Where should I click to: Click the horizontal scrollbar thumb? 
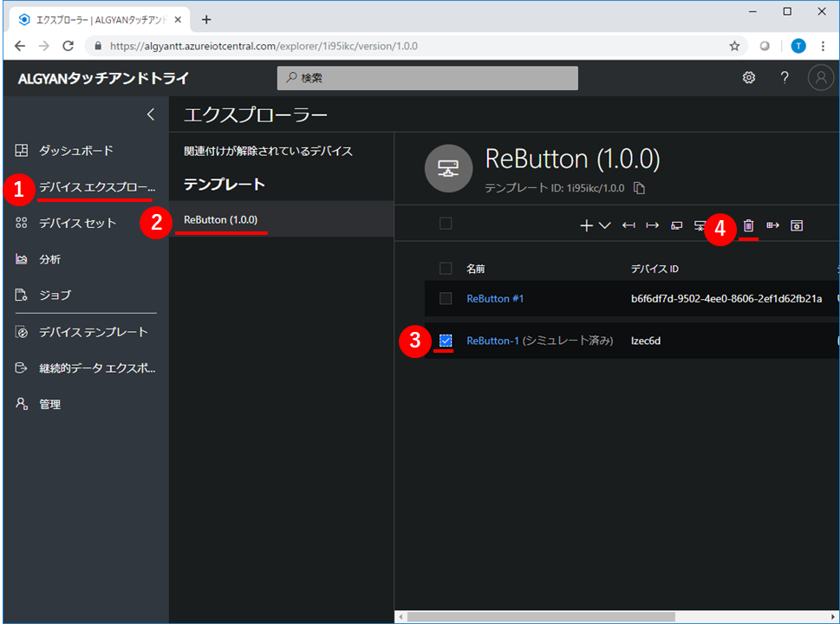pyautogui.click(x=541, y=616)
